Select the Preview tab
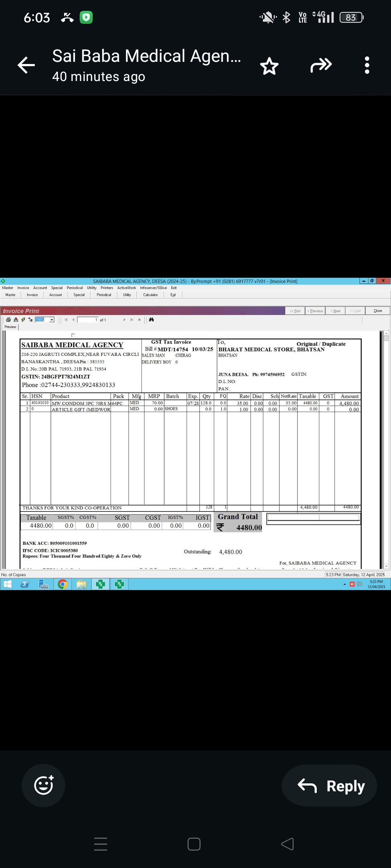This screenshot has height=868, width=391. 10,327
